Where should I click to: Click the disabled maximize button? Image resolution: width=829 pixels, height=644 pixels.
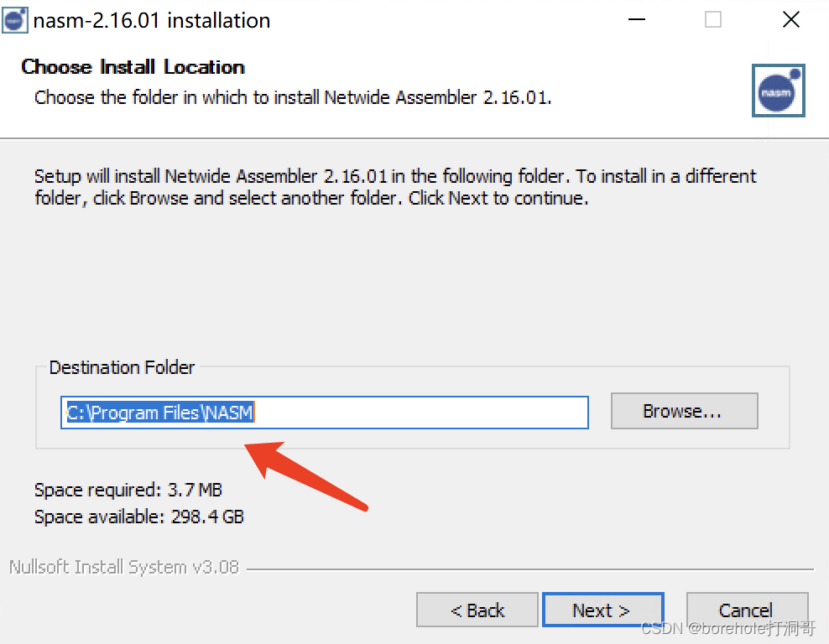[x=713, y=20]
